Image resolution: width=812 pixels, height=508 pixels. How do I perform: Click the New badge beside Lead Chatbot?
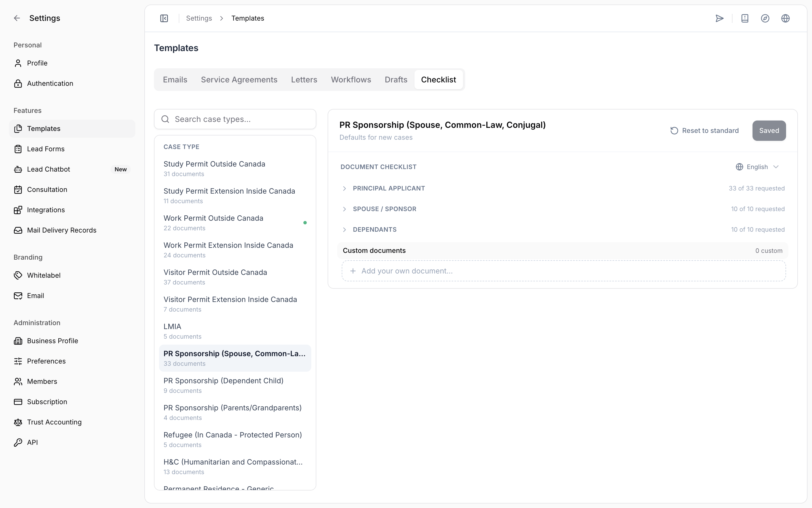point(120,169)
